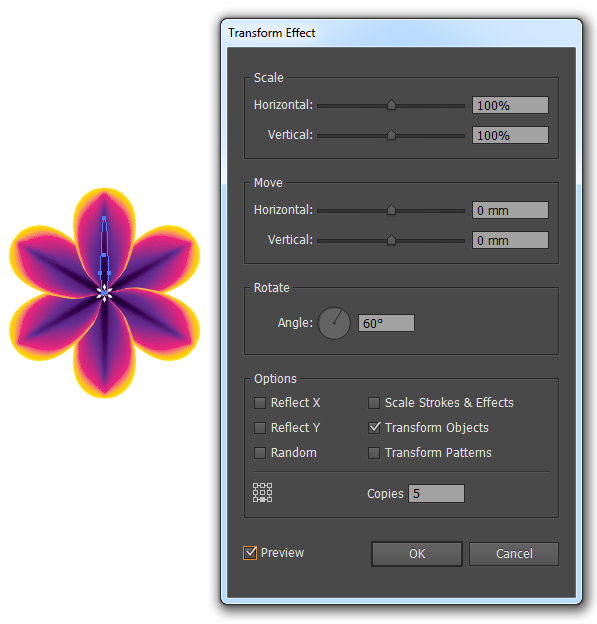
Task: Enable the Transform Patterns checkbox
Action: [x=374, y=453]
